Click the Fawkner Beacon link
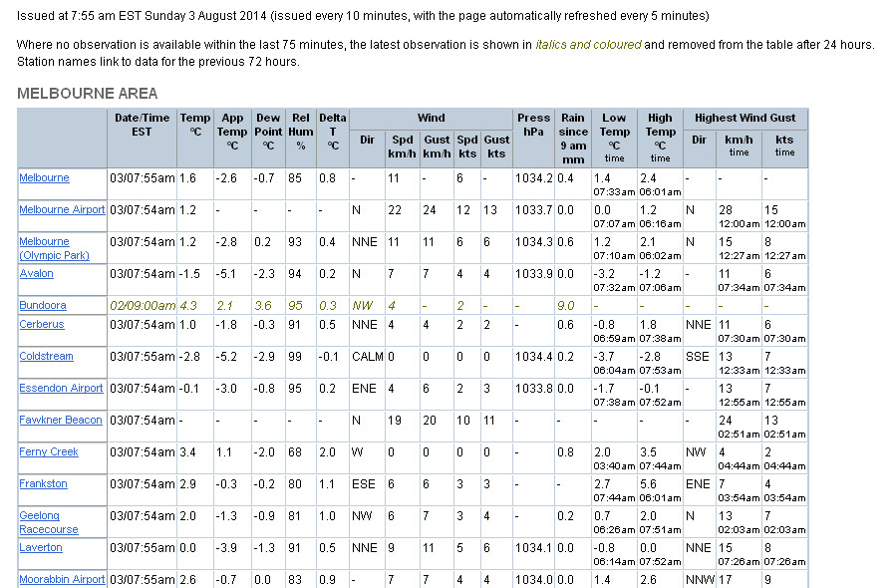 61,420
